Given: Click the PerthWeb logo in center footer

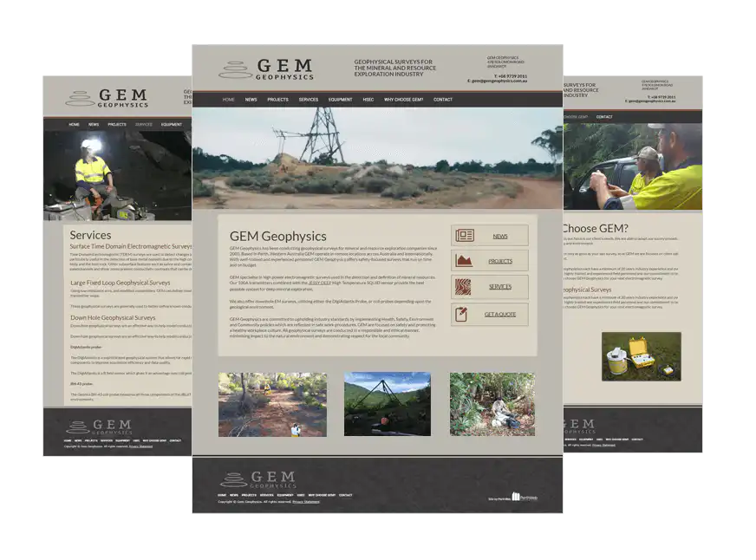Looking at the screenshot, I should point(525,497).
